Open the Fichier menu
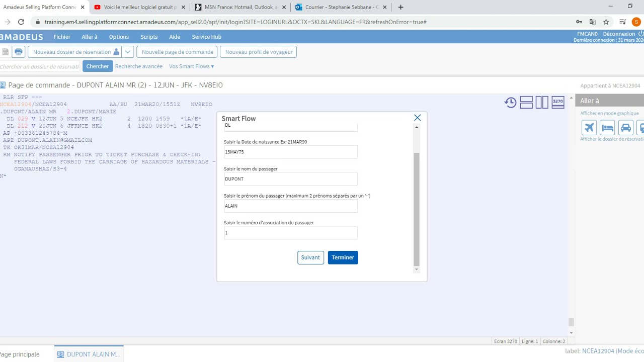Image resolution: width=644 pixels, height=362 pixels. (62, 37)
